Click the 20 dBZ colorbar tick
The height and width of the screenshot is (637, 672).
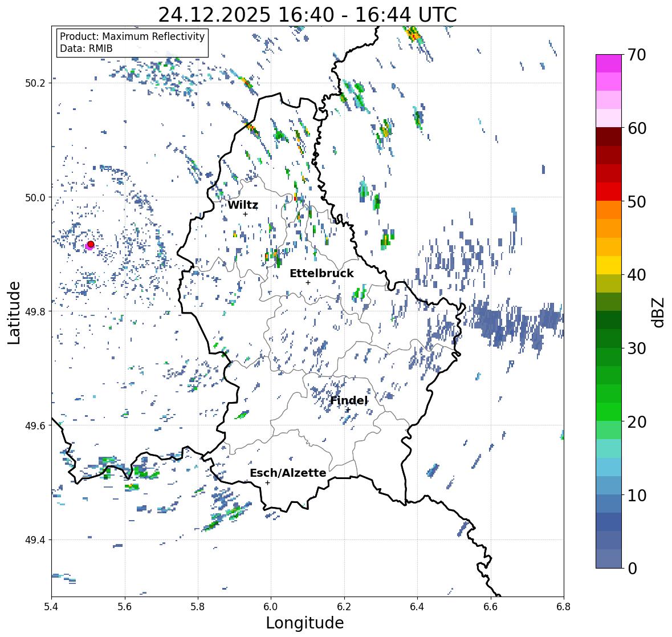click(637, 421)
